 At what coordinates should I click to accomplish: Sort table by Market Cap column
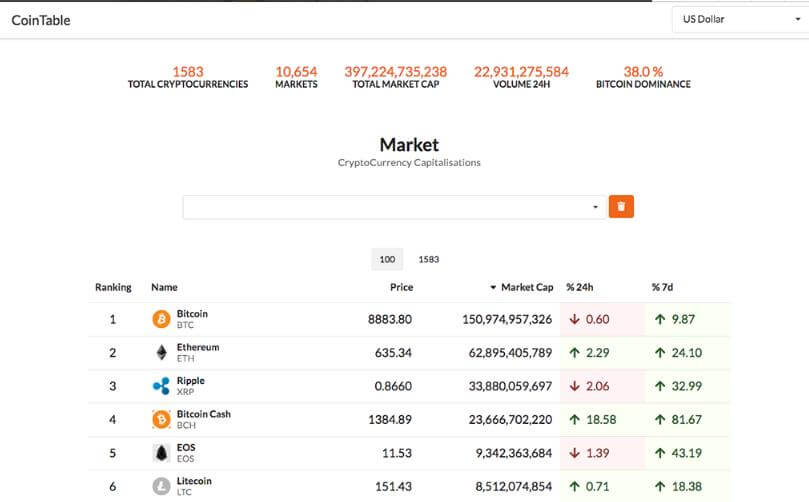527,287
